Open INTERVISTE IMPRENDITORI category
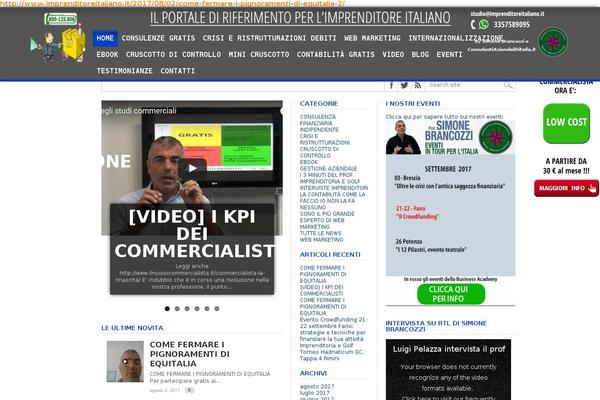Viewport: 600px width, 400px height. tap(334, 188)
